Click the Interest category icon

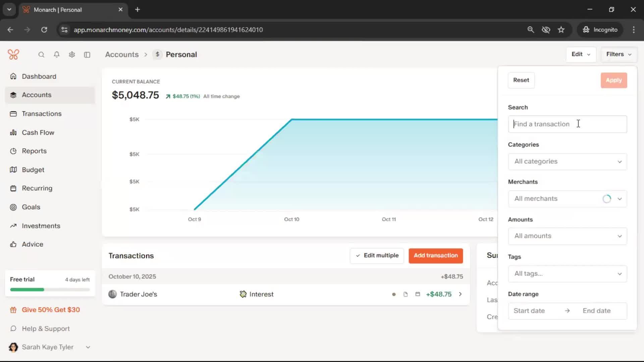(243, 294)
